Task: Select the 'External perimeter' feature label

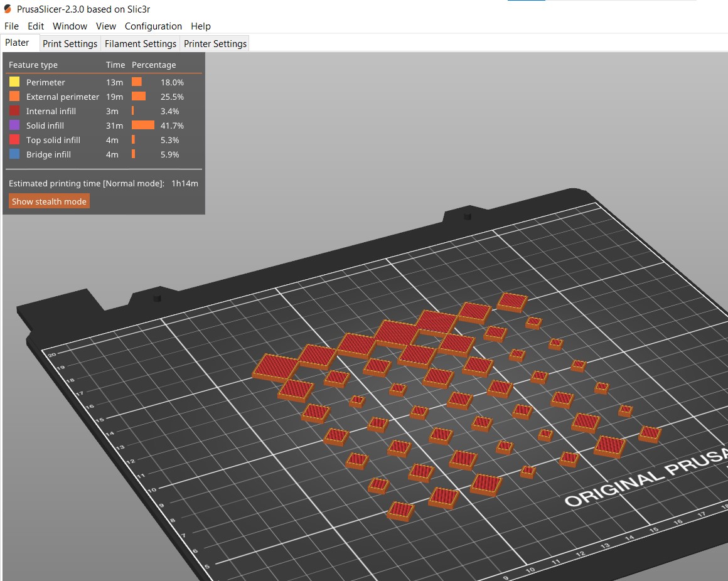Action: tap(63, 97)
